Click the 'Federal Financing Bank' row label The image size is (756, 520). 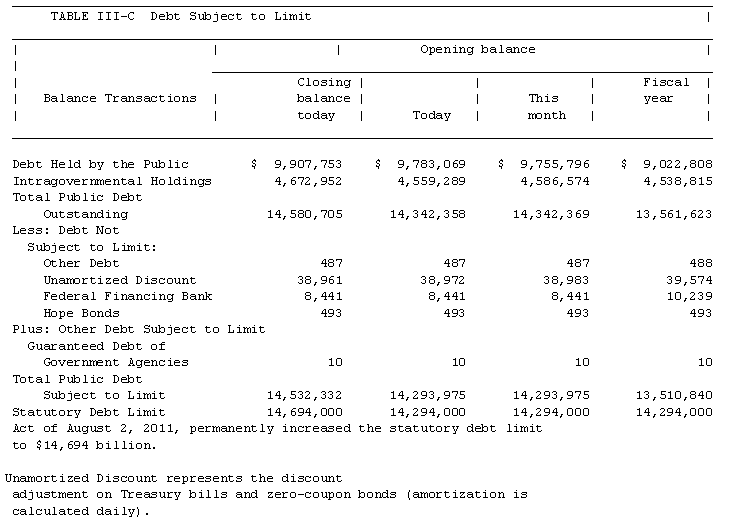click(x=128, y=296)
